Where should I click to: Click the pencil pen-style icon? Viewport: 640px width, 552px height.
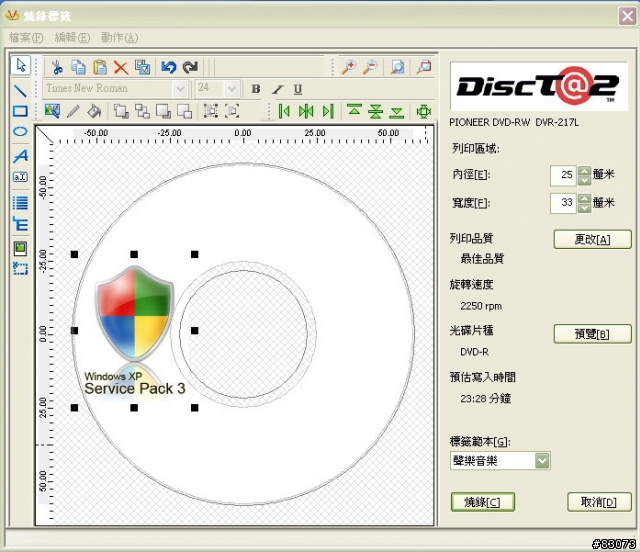[x=73, y=111]
